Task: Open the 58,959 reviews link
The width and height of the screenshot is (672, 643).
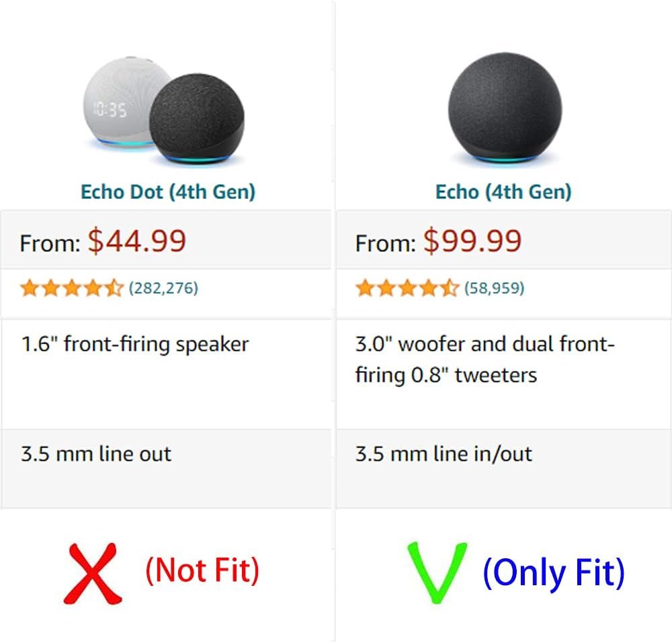Action: click(x=495, y=288)
